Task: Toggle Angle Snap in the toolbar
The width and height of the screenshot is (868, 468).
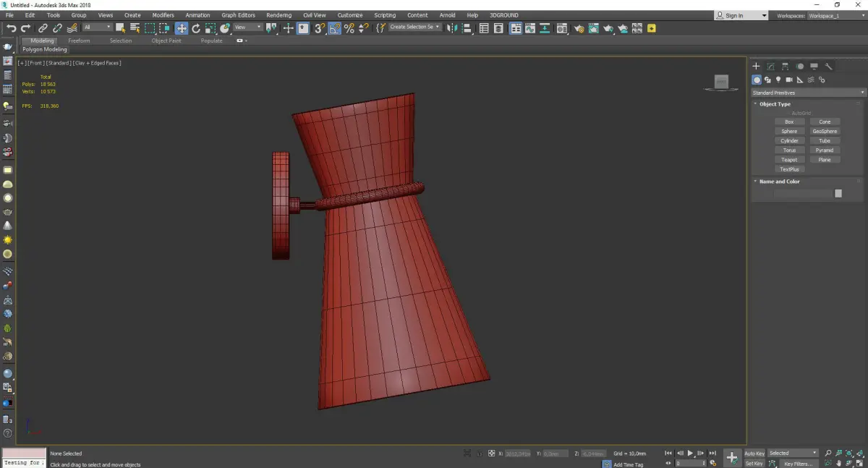Action: (x=335, y=28)
